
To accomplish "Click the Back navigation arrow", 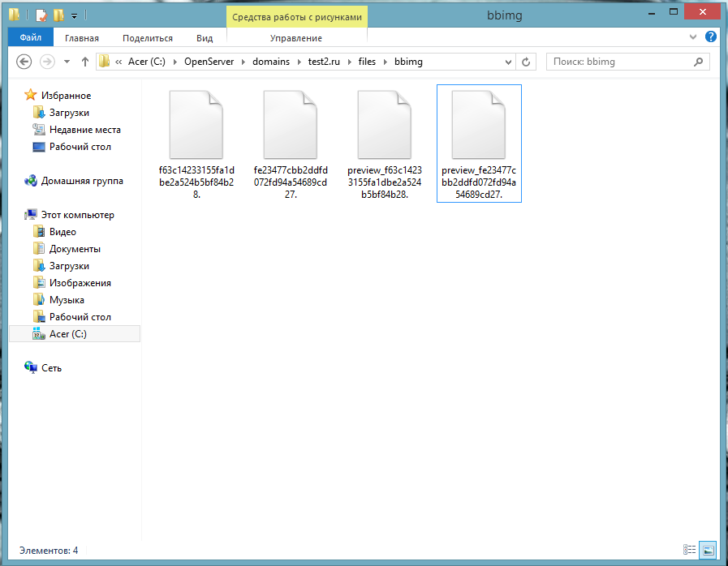I will point(24,62).
